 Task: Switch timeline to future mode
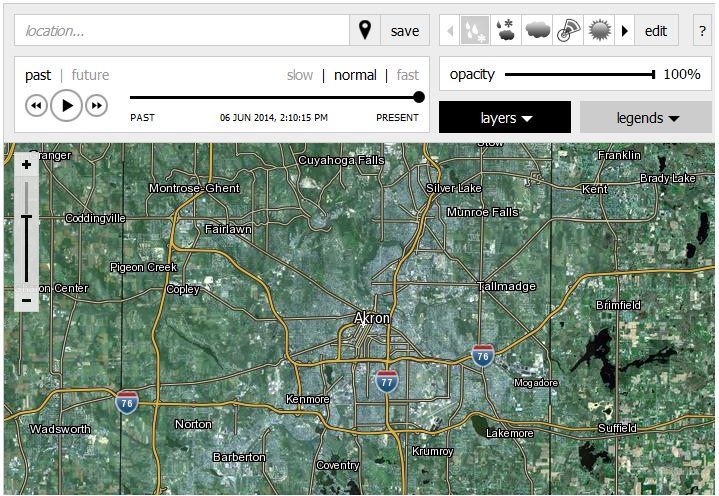(90, 75)
